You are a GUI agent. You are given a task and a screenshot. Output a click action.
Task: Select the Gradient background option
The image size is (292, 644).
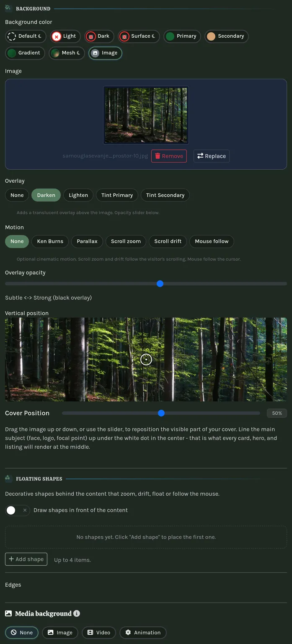coord(25,53)
